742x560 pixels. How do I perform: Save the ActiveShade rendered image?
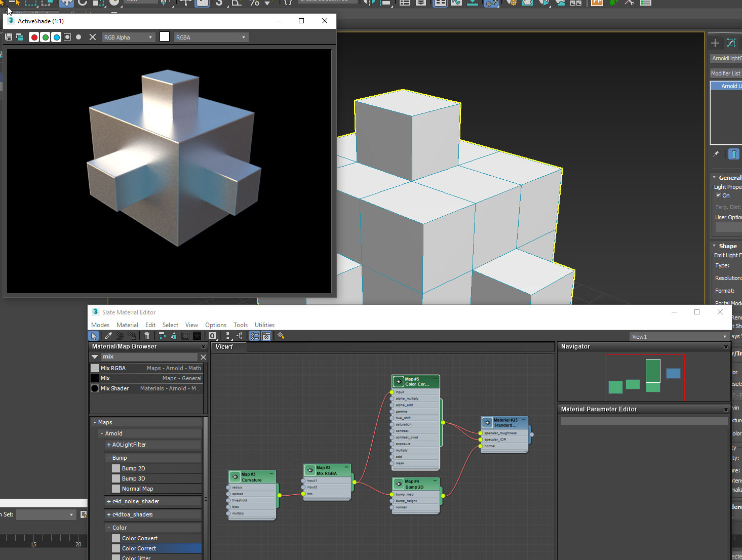[8, 36]
